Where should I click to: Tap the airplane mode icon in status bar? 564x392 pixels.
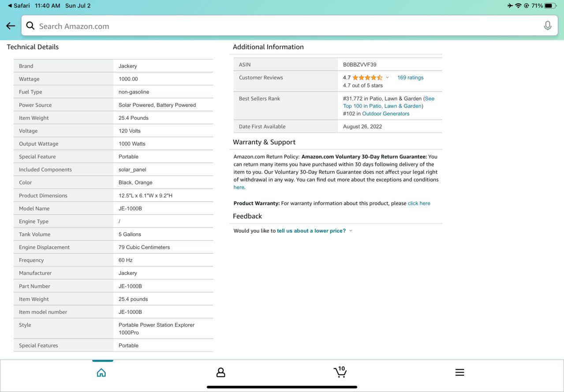tap(510, 6)
